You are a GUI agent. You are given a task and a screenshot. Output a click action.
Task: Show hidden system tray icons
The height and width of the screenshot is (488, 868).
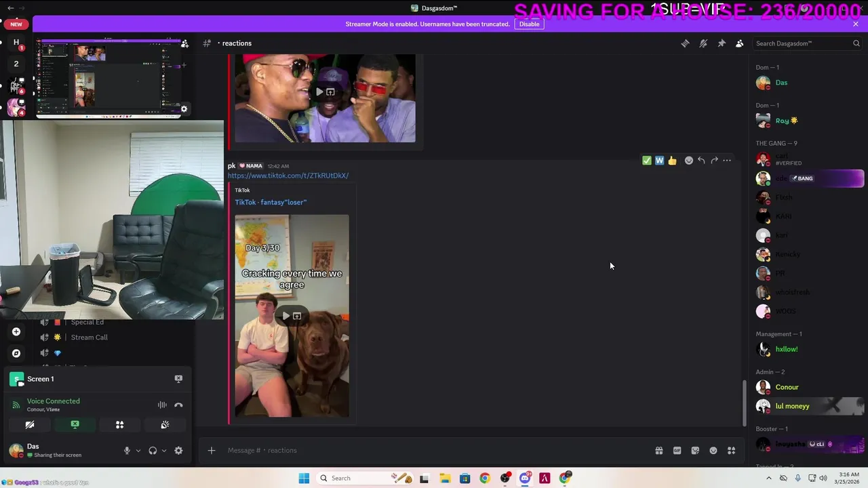coord(768,478)
